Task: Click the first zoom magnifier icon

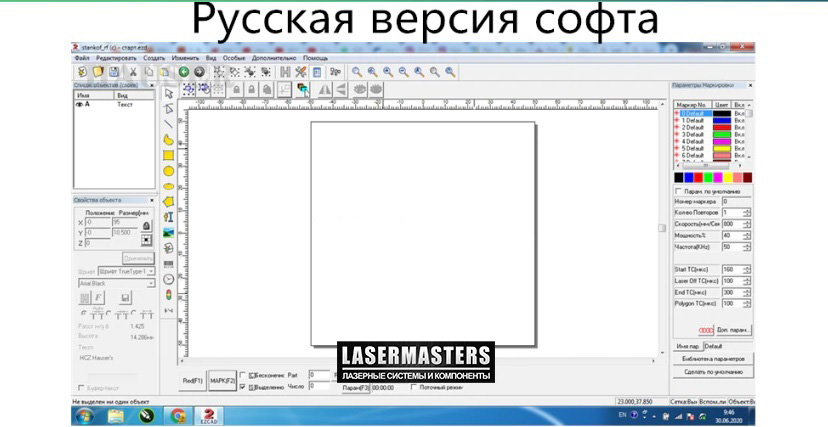Action: [357, 72]
